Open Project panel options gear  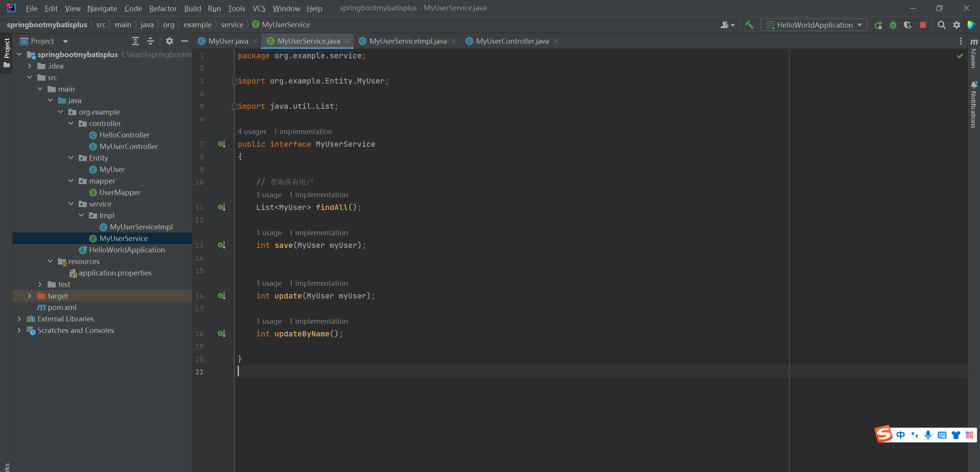pos(169,41)
